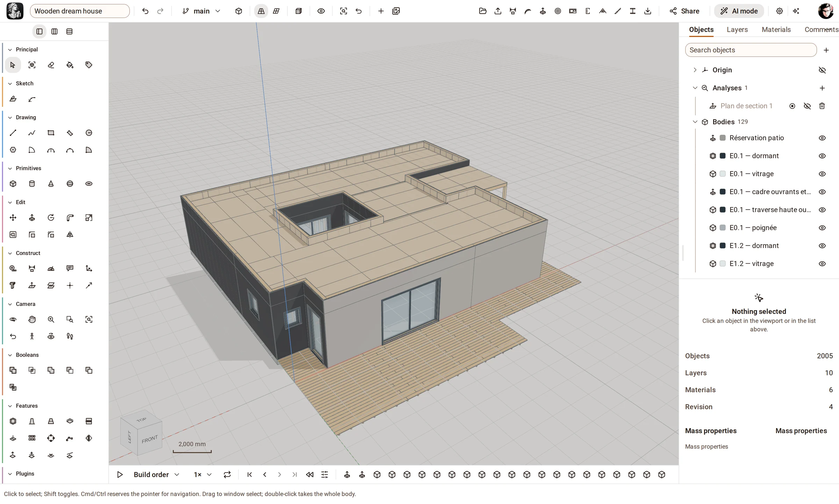The height and width of the screenshot is (504, 839).
Task: Open the main branch dropdown
Action: pos(201,11)
